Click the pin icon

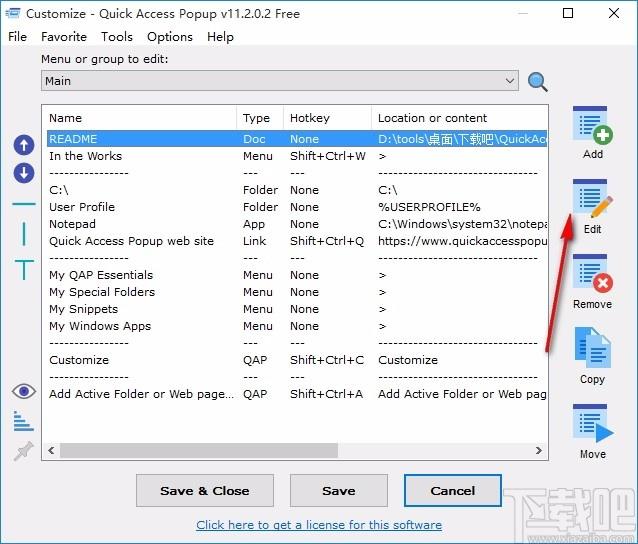click(23, 451)
